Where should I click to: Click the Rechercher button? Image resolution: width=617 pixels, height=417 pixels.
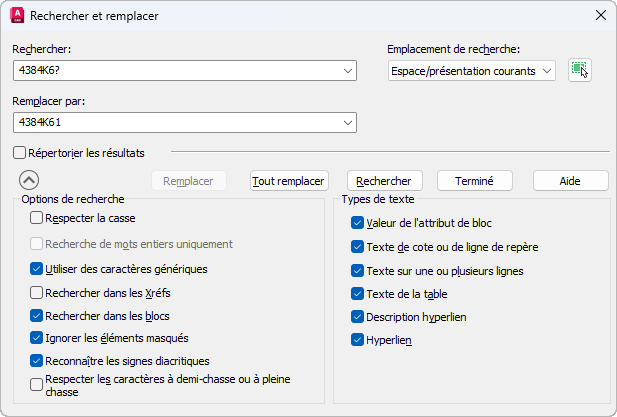coord(385,180)
